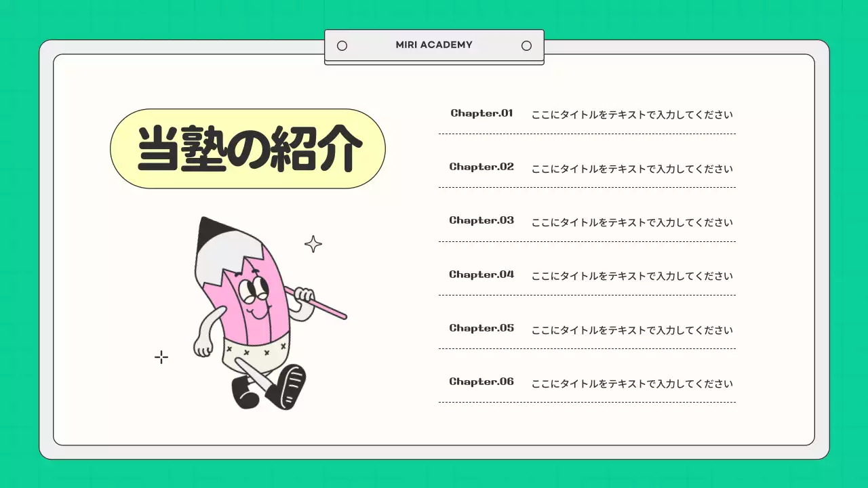Select the Chapter.01 label
Image resolution: width=868 pixels, height=488 pixels.
click(x=481, y=113)
